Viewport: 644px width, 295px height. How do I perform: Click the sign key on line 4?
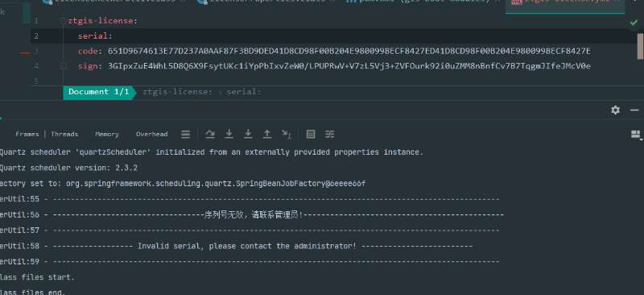(x=88, y=66)
